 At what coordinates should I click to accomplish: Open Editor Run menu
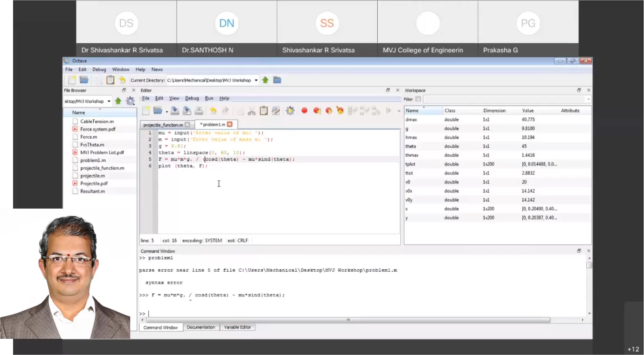pyautogui.click(x=209, y=98)
